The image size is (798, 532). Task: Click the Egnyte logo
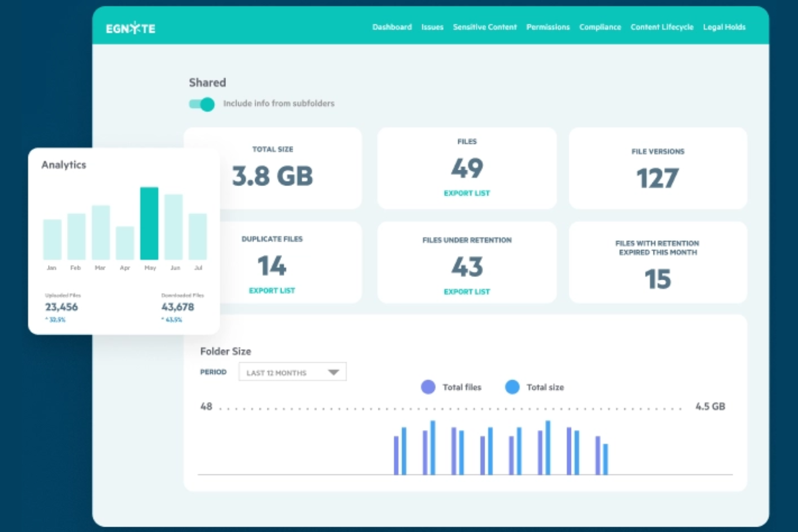click(x=130, y=28)
